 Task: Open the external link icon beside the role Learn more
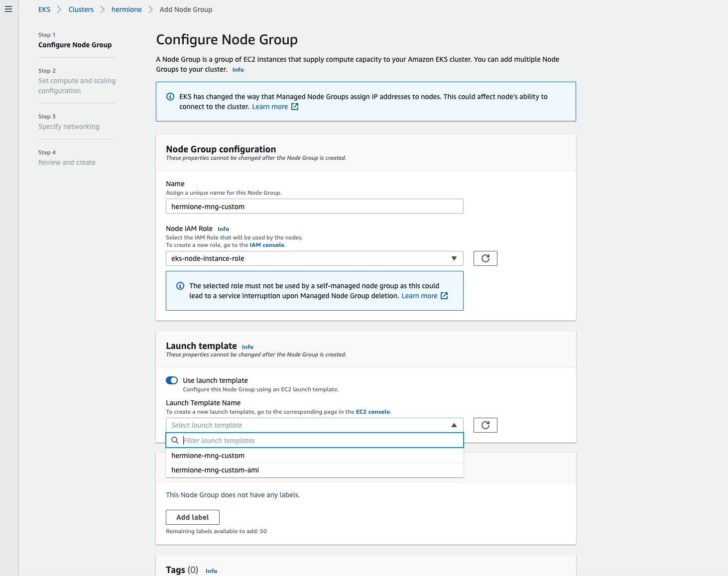coord(444,296)
